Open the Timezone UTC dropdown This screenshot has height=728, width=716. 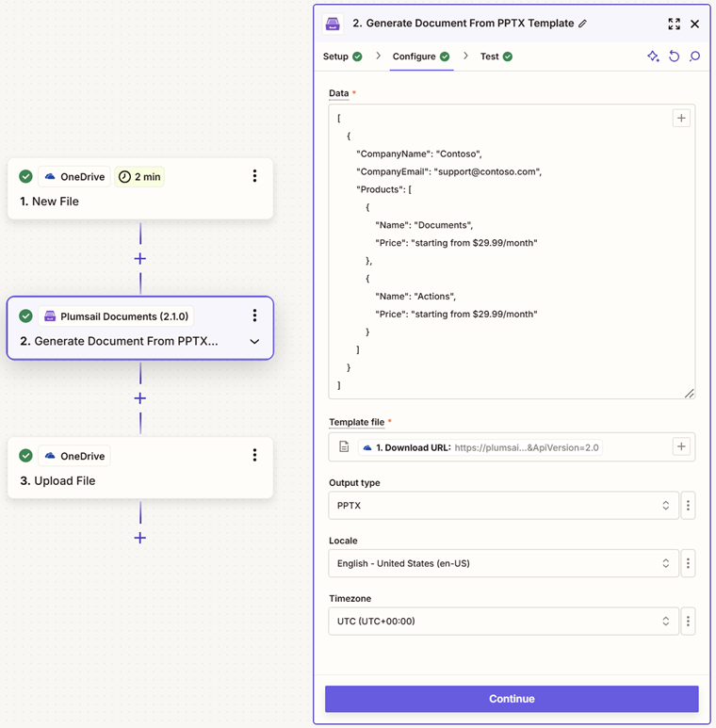[x=503, y=622]
